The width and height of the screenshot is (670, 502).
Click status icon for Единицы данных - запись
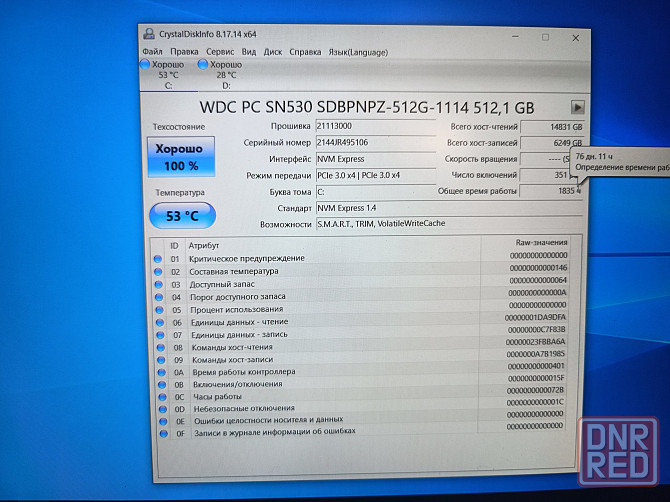point(160,335)
